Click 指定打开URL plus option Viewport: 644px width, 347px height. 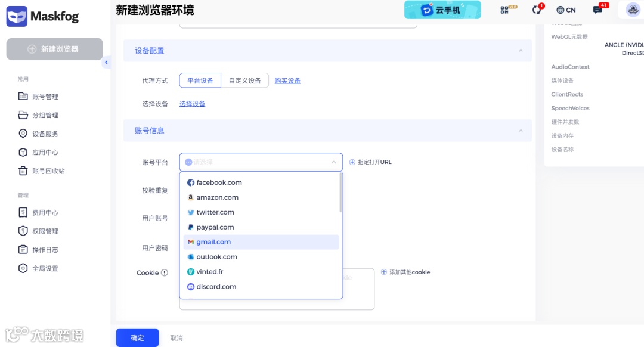coord(370,162)
